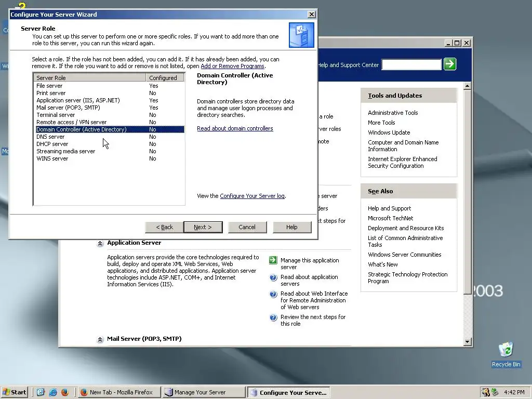This screenshot has width=532, height=399.
Task: Open Windows Update link
Action: (389, 132)
